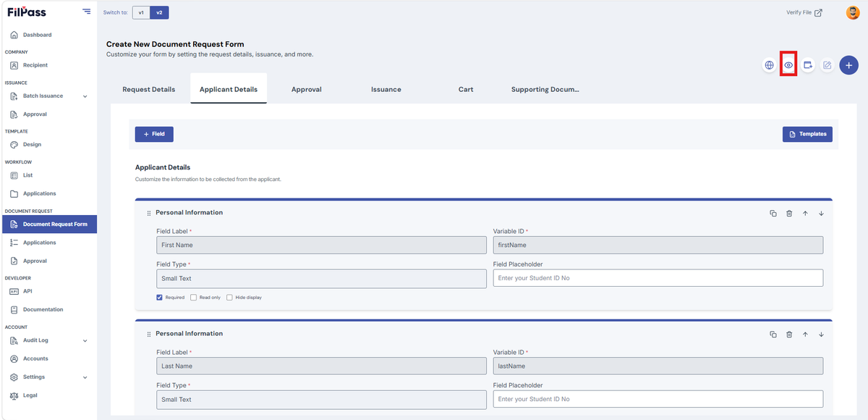
Task: Click the Accounts icon in the sidebar
Action: click(14, 358)
